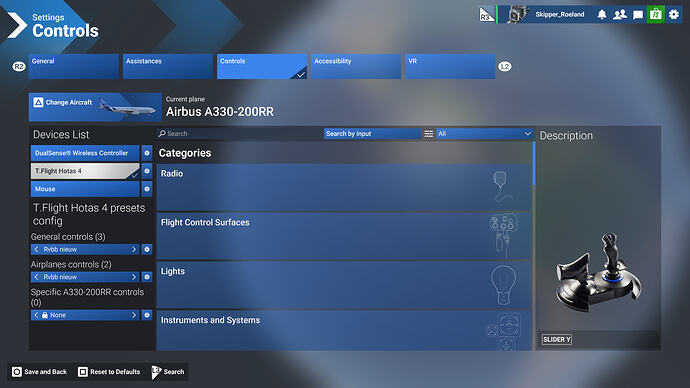The image size is (690, 388).
Task: Toggle the list view icon beside filter
Action: click(429, 134)
